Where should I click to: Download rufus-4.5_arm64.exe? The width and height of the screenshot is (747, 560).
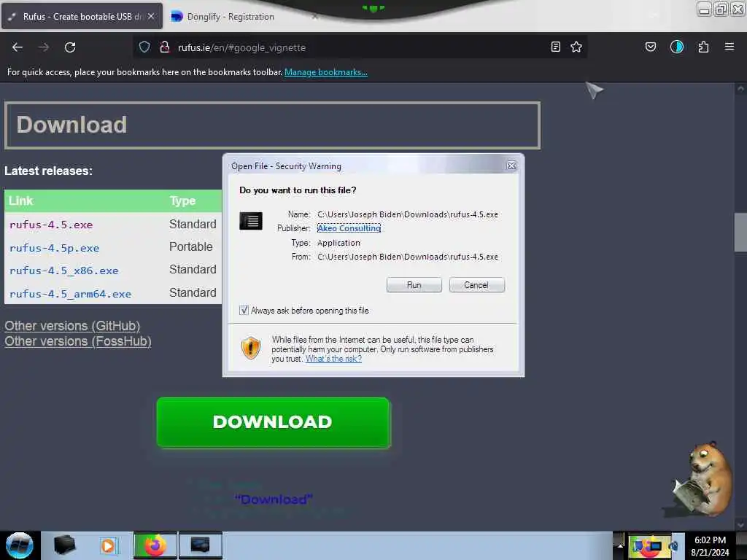70,294
